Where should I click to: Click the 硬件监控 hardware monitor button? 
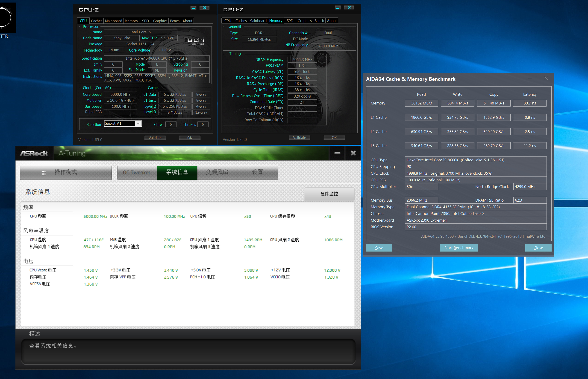[329, 194]
